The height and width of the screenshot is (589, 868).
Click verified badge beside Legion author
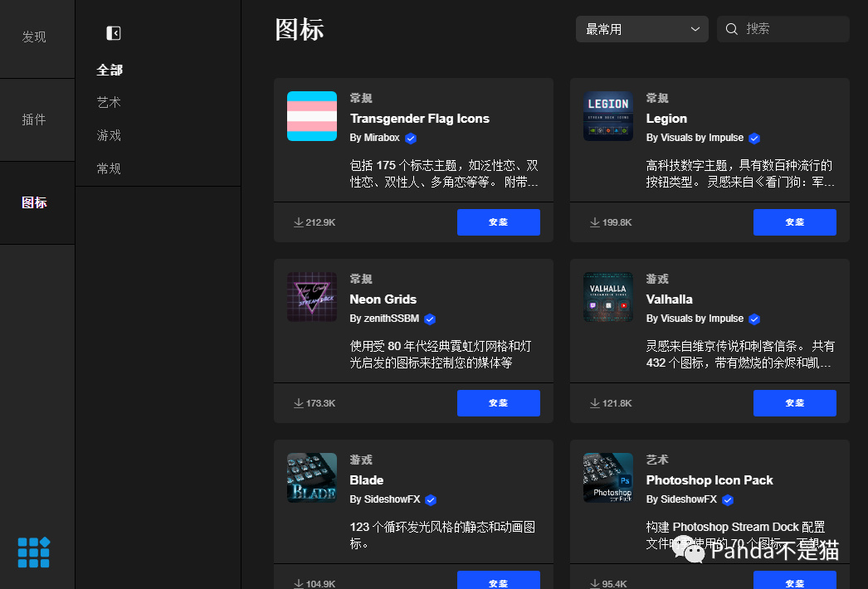[754, 139]
